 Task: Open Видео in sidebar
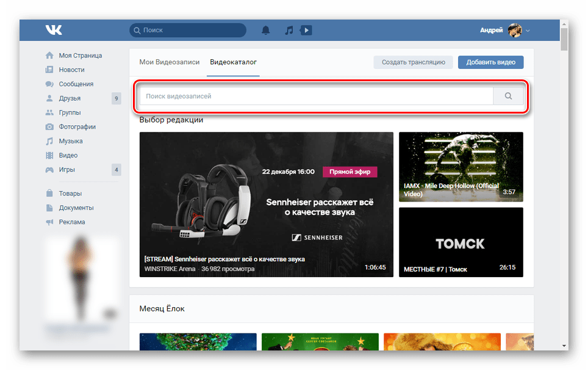click(x=68, y=155)
